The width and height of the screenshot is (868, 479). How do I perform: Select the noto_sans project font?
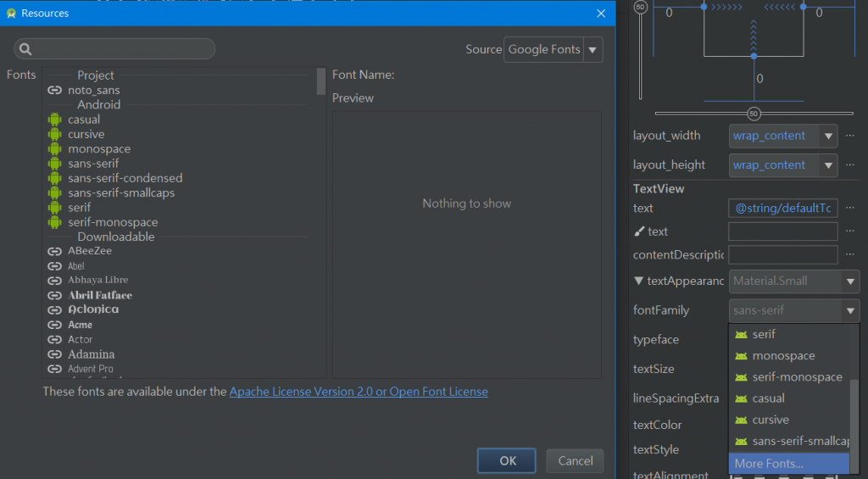click(x=93, y=90)
